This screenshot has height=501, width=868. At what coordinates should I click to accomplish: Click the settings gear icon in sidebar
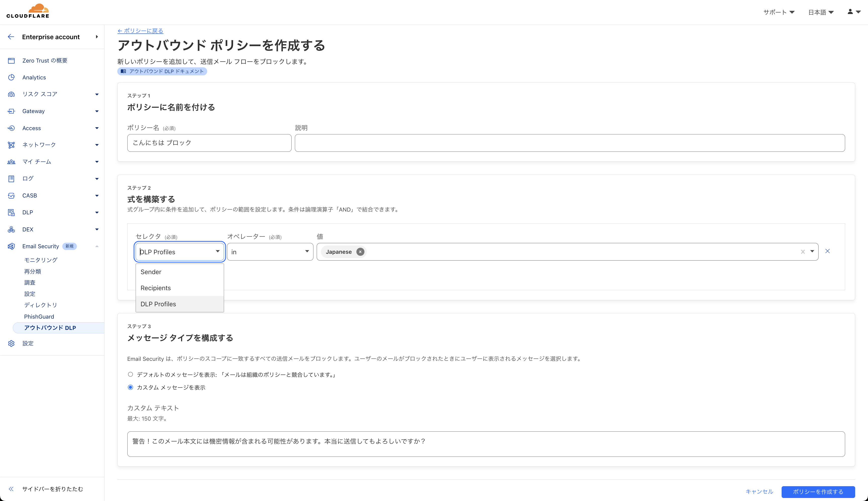tap(11, 343)
